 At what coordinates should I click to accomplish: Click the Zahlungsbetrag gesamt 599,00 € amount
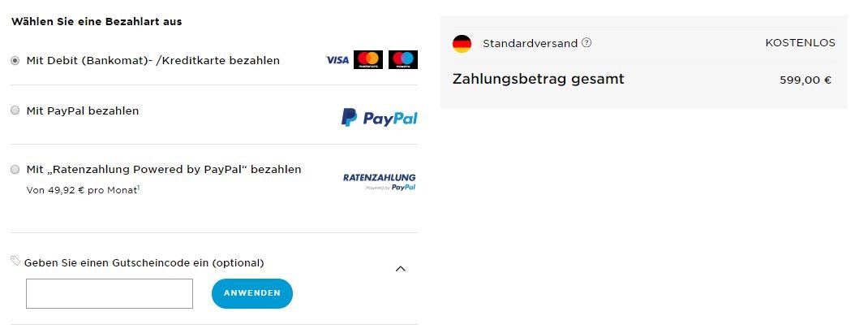[806, 80]
